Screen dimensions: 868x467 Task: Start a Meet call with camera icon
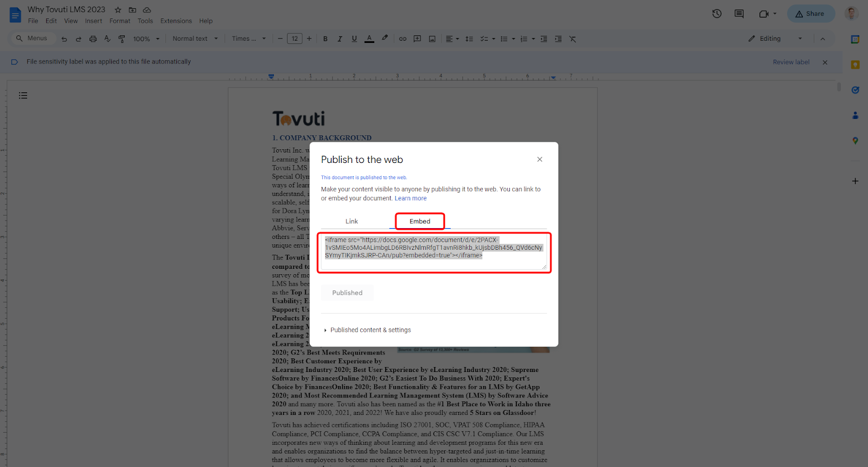pyautogui.click(x=764, y=14)
